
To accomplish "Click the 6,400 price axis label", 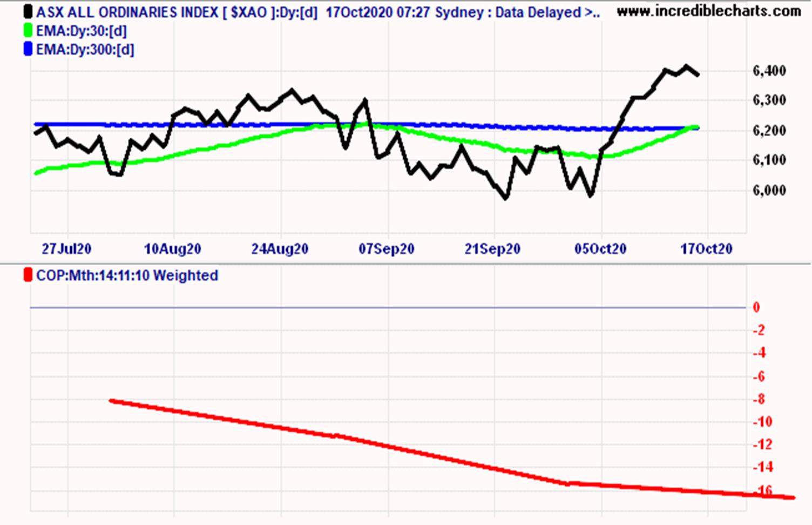I will click(769, 71).
